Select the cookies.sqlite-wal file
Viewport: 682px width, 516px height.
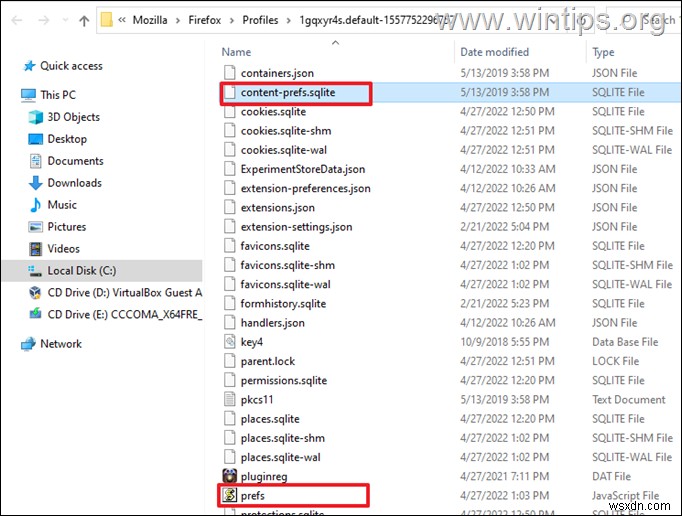click(284, 150)
